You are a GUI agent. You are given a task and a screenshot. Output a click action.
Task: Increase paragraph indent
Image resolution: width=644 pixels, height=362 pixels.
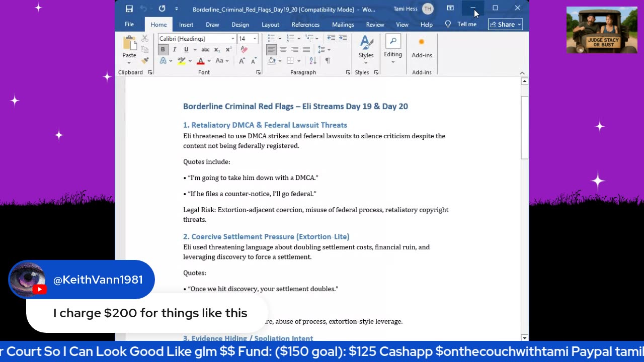point(343,38)
